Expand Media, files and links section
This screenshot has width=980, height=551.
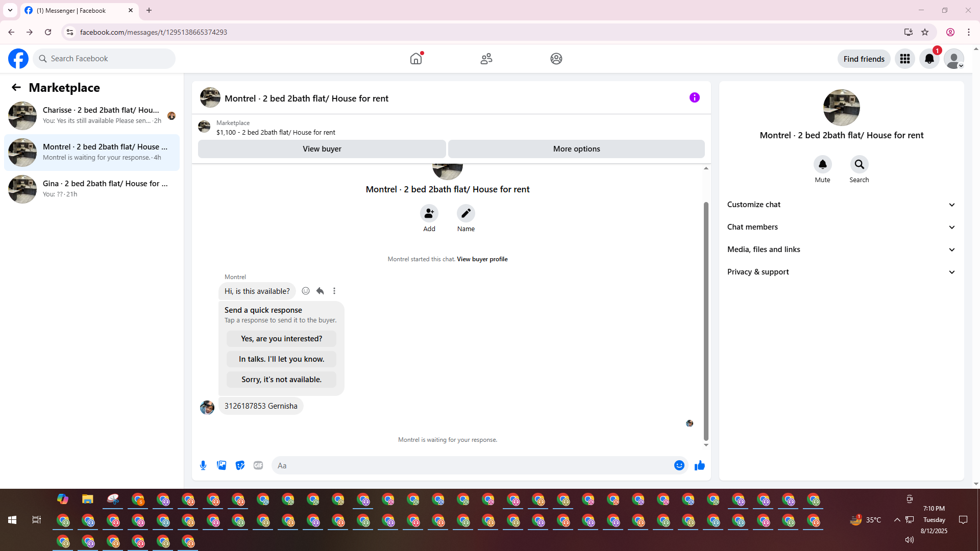(x=841, y=249)
